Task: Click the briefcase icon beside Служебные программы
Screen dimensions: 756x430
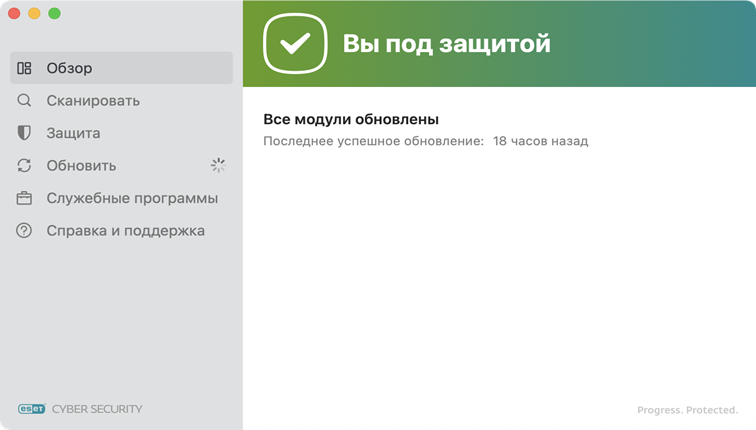Action: point(24,198)
